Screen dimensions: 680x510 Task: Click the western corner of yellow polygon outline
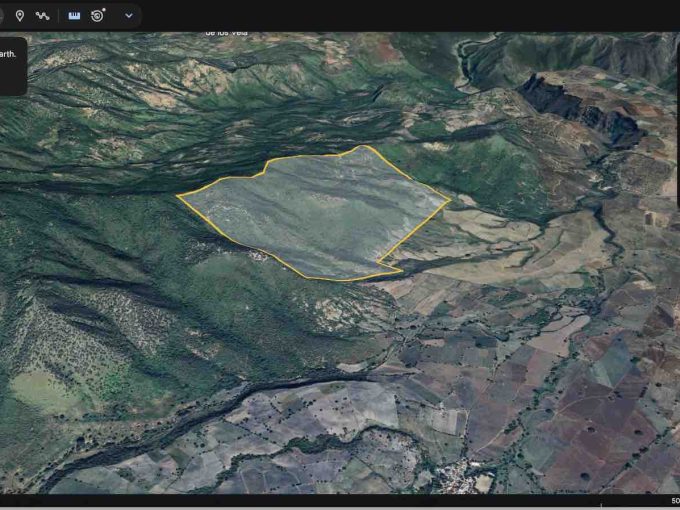[x=178, y=196]
